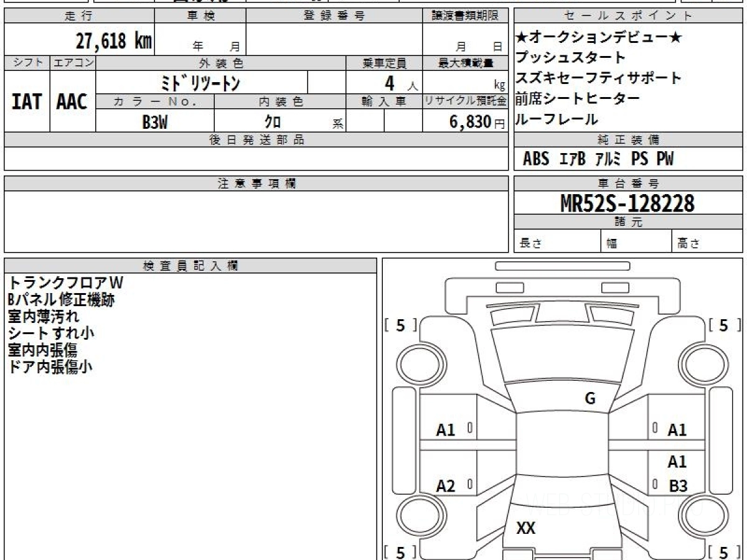Click the エアB equipment label
The width and height of the screenshot is (747, 560).
(573, 159)
